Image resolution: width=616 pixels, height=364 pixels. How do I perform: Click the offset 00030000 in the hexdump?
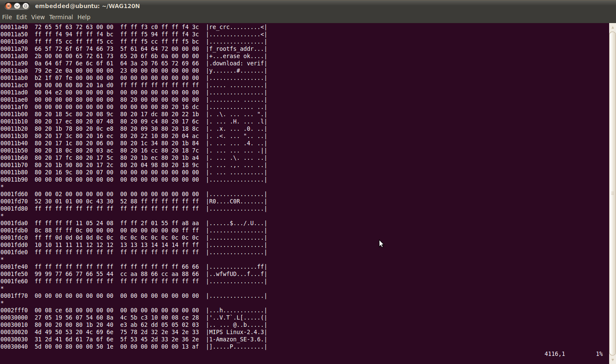click(x=14, y=317)
